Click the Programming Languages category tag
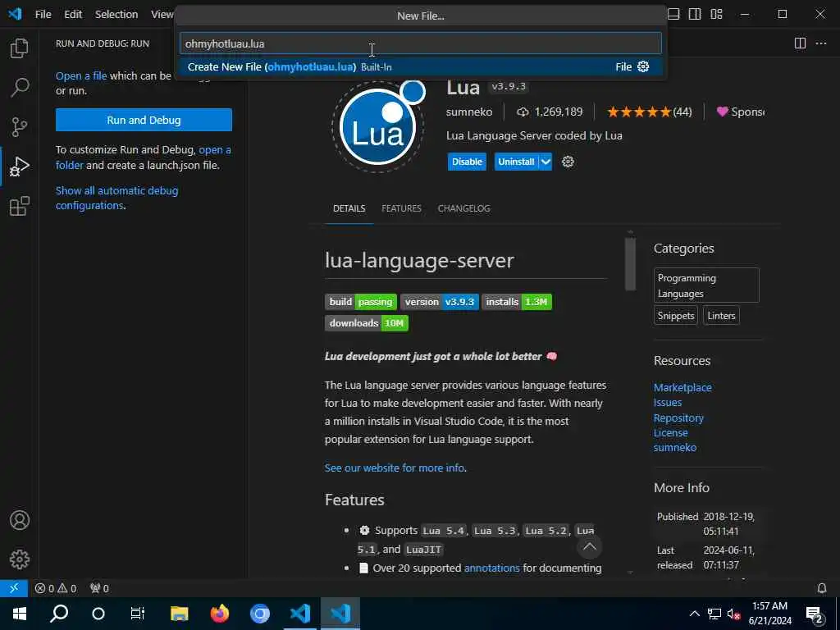 (x=706, y=285)
